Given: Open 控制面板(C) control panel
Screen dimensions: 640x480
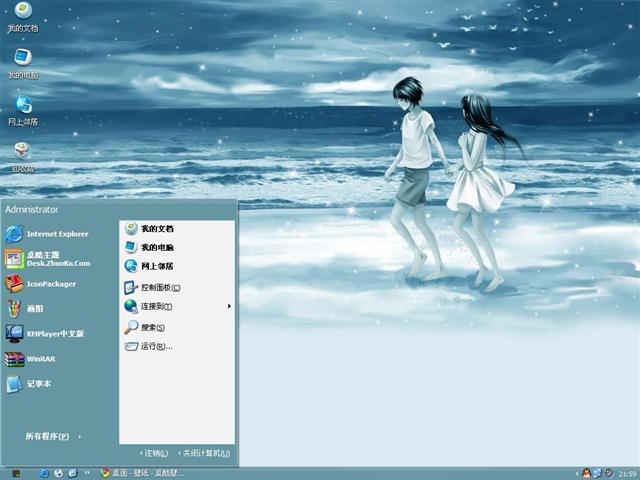Looking at the screenshot, I should (152, 287).
